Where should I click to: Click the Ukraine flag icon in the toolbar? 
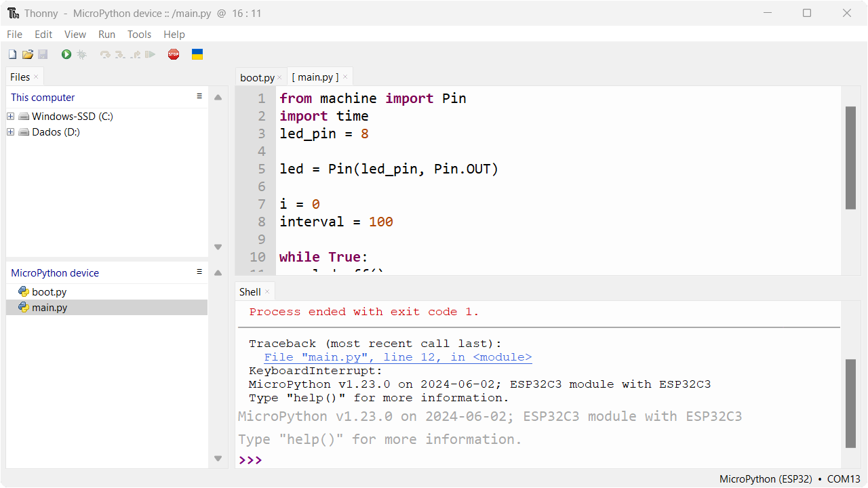point(197,54)
